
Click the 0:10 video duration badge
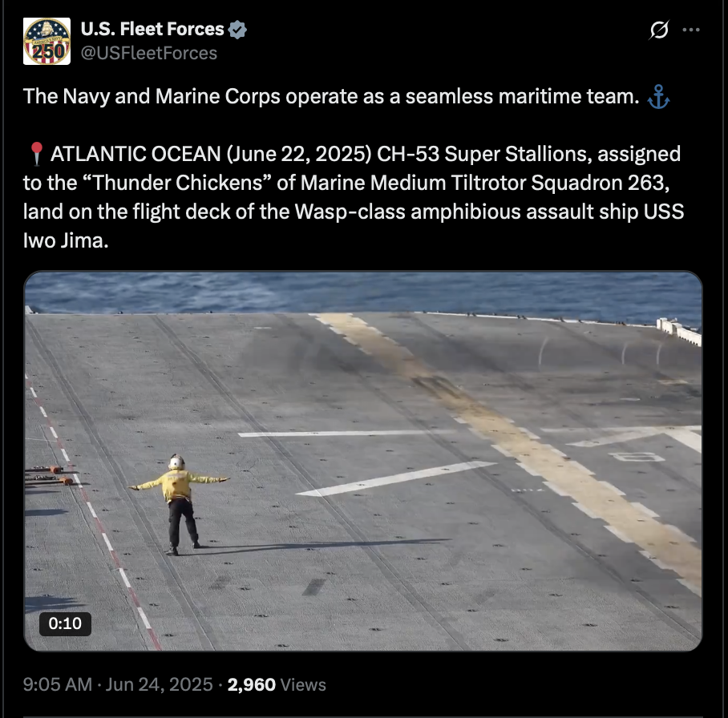click(x=65, y=623)
